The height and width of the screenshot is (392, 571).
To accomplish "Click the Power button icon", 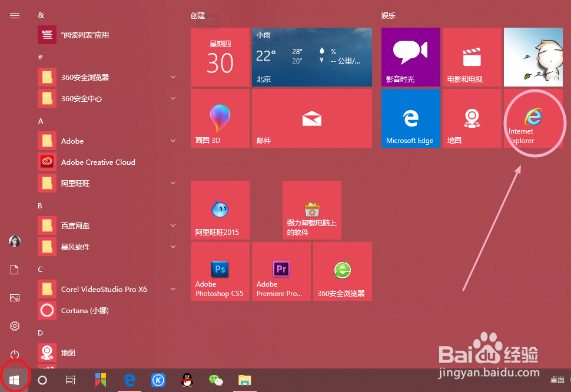I will pos(15,354).
